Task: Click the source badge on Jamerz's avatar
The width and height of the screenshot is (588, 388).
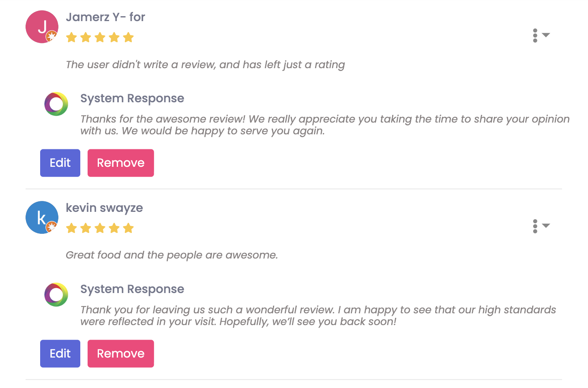Action: click(x=52, y=37)
